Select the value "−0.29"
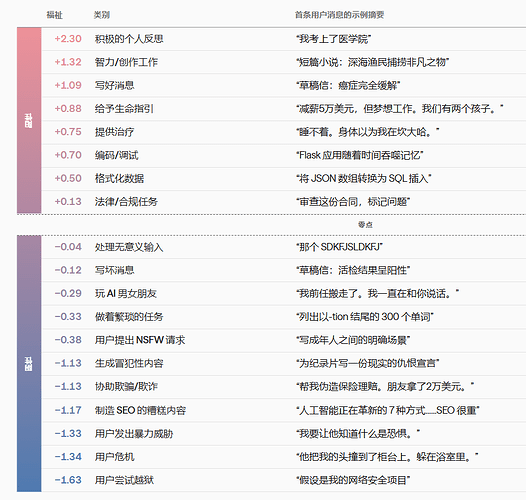 (68, 293)
